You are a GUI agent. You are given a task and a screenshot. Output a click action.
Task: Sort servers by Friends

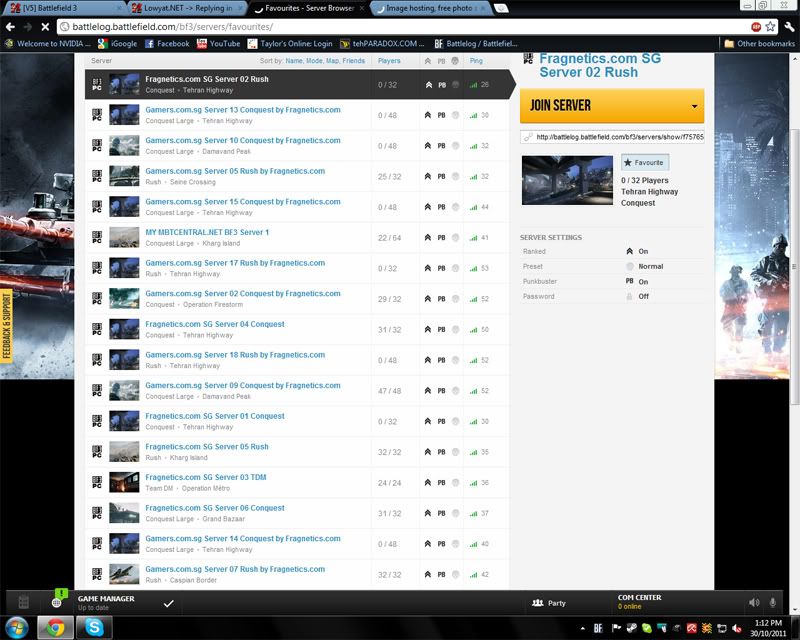(354, 61)
